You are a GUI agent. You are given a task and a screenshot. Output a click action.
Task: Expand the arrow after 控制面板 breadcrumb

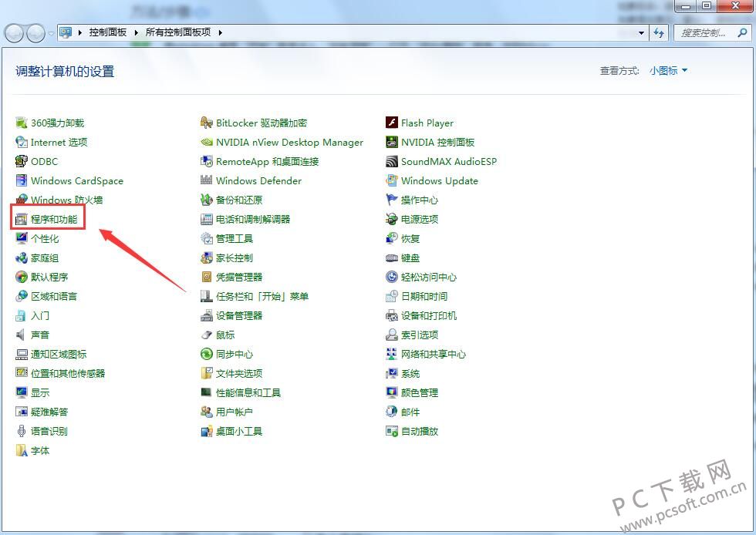click(136, 33)
